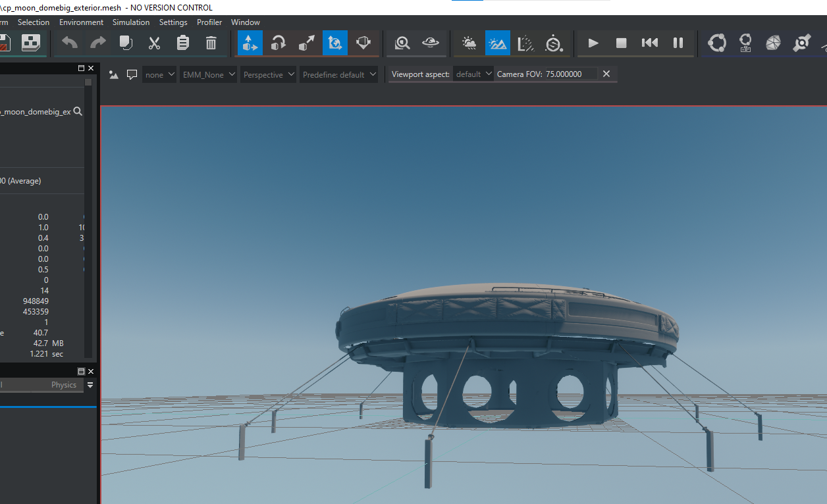Select the Rotate object tool
827x504 pixels.
pos(279,43)
